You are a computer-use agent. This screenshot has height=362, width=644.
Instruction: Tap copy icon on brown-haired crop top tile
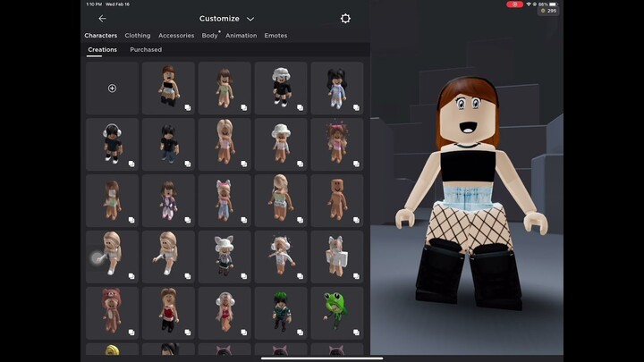pyautogui.click(x=188, y=107)
